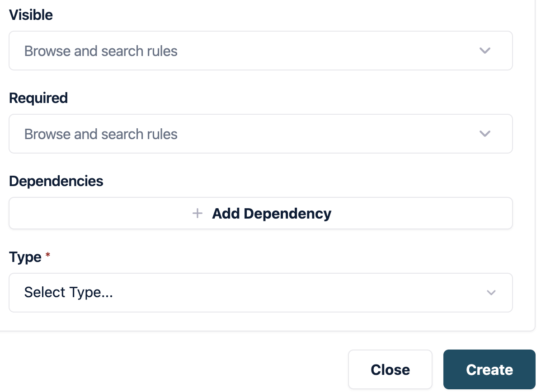541x392 pixels.
Task: Click the Required section label
Action: click(38, 98)
